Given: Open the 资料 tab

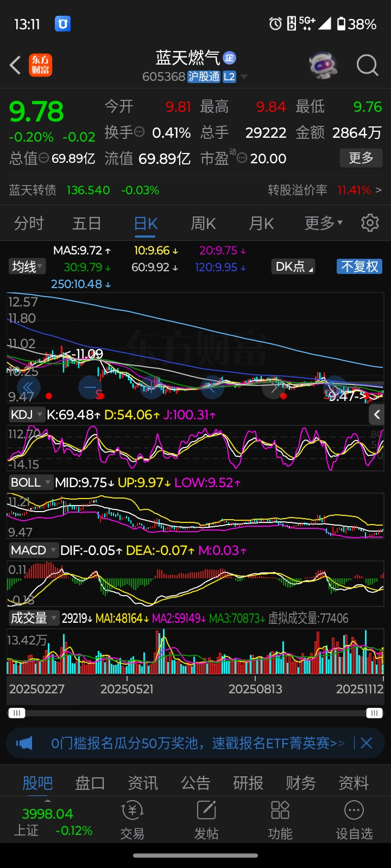Looking at the screenshot, I should [354, 783].
